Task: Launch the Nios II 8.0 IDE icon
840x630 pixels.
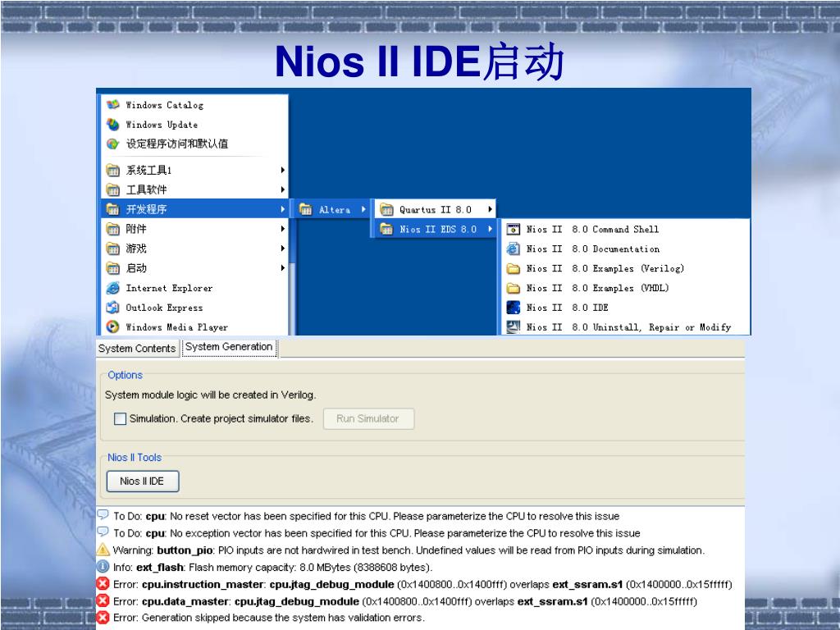Action: click(514, 308)
